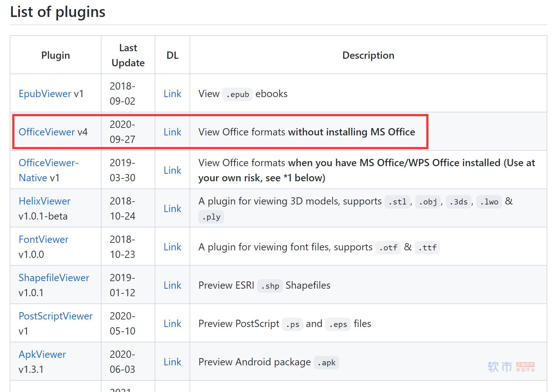Open the ApkViewer plugin link
Viewport: 552px width, 392px height.
coord(42,354)
